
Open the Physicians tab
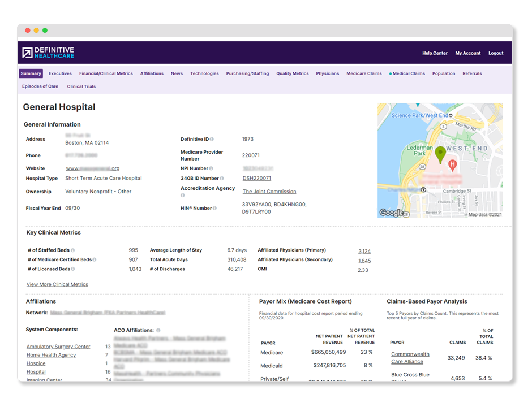pyautogui.click(x=328, y=73)
